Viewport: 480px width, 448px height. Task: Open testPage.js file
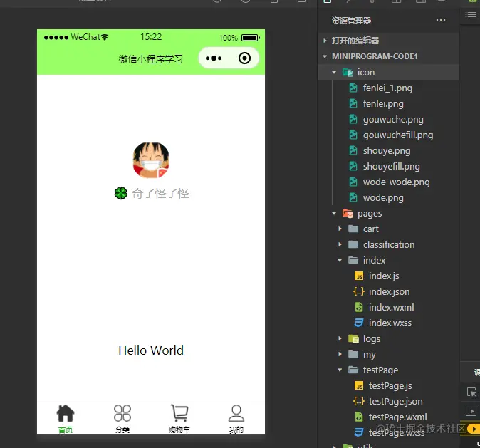(x=390, y=385)
